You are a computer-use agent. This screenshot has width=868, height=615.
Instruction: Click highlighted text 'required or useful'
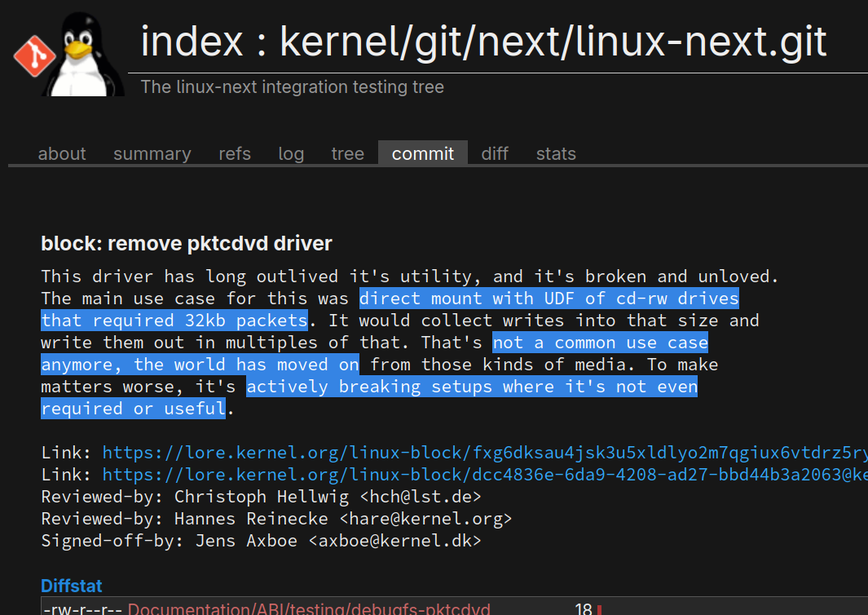134,409
